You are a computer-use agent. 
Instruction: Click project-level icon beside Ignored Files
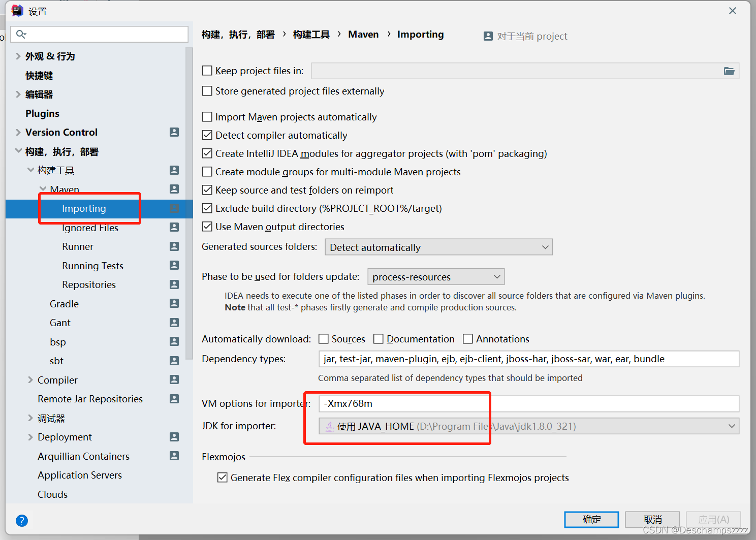174,227
